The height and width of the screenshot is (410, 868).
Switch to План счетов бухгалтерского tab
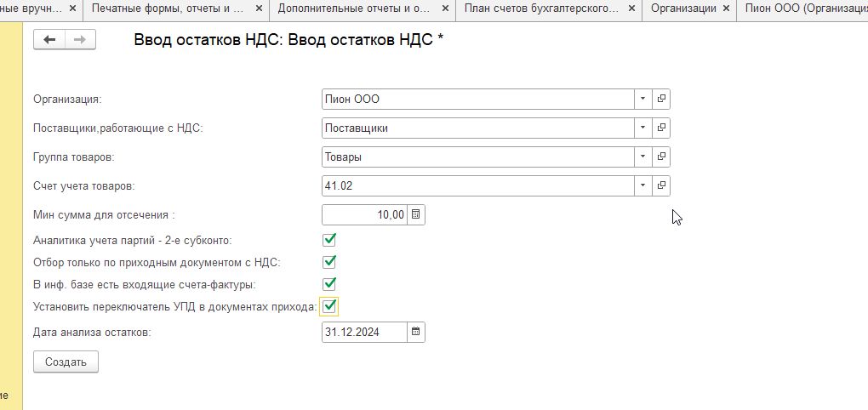tap(541, 9)
